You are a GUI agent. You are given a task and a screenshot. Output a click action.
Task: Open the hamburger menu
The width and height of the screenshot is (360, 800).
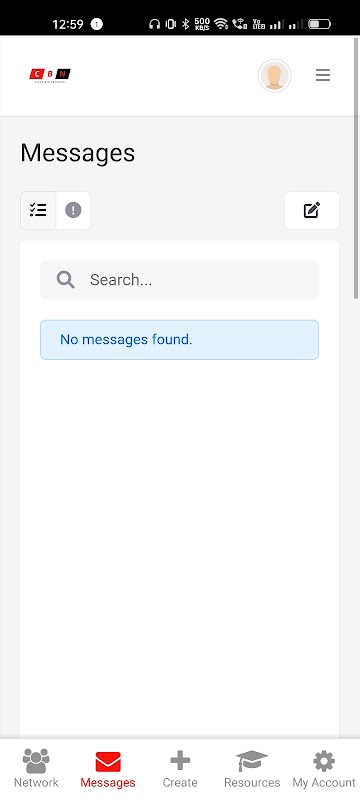pos(323,76)
